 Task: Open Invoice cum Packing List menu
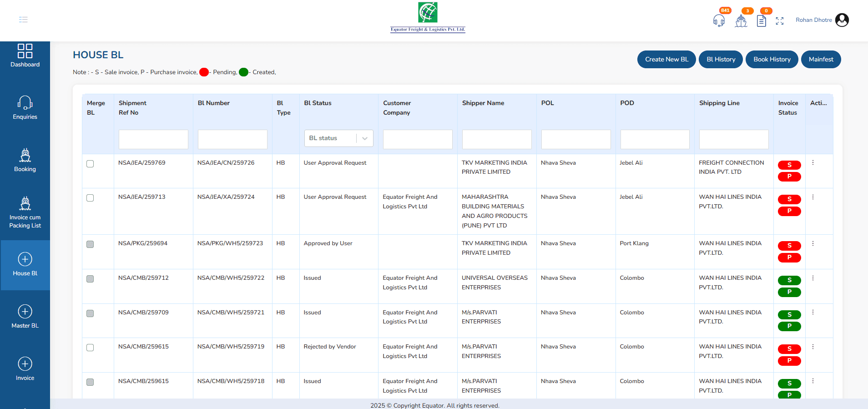tap(25, 212)
